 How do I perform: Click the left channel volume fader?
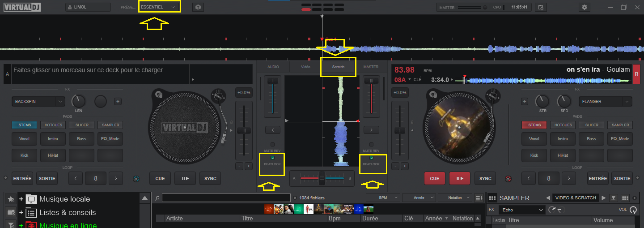272,81
